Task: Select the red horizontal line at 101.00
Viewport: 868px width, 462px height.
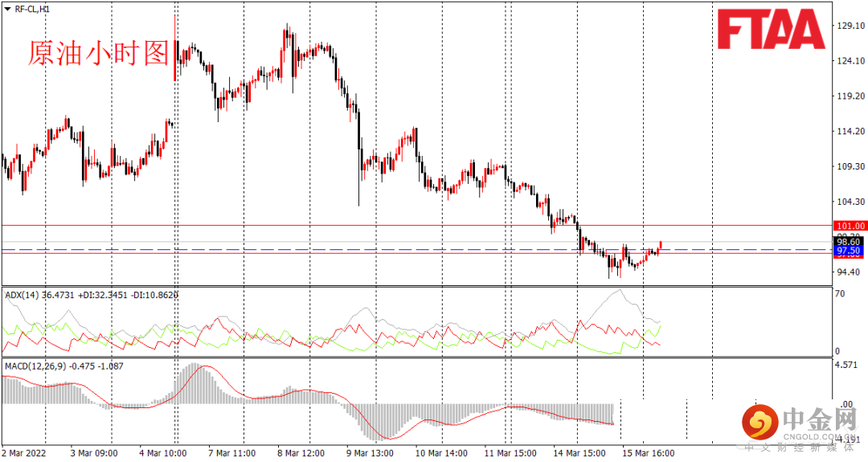Action: pyautogui.click(x=416, y=225)
